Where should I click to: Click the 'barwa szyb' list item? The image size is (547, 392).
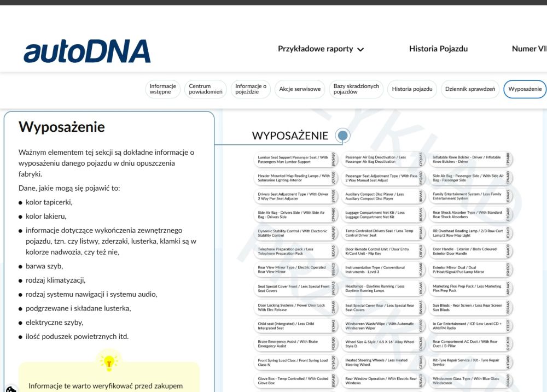click(44, 266)
